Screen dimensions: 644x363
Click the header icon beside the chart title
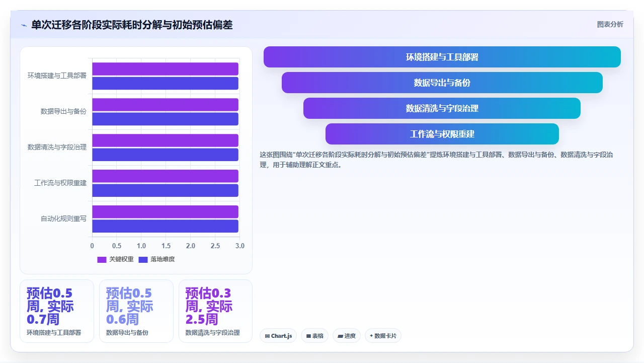pyautogui.click(x=24, y=25)
